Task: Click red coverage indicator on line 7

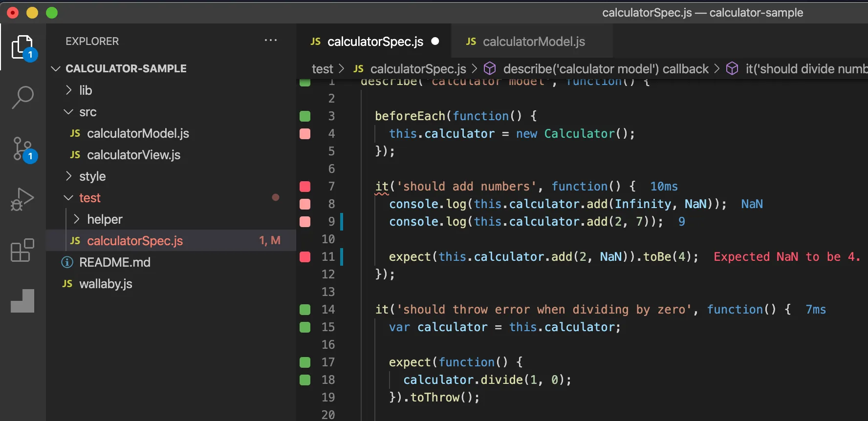Action: click(x=305, y=186)
